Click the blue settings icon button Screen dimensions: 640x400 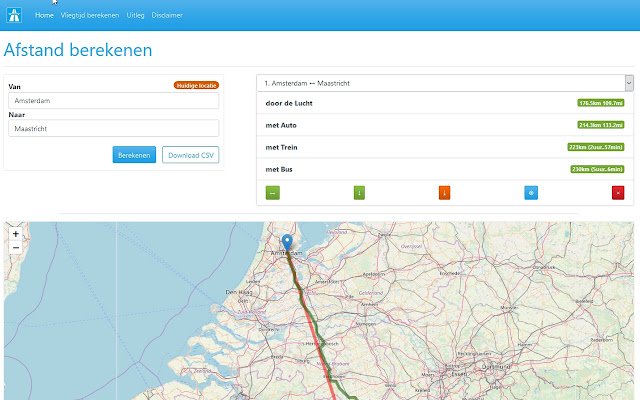pos(531,193)
